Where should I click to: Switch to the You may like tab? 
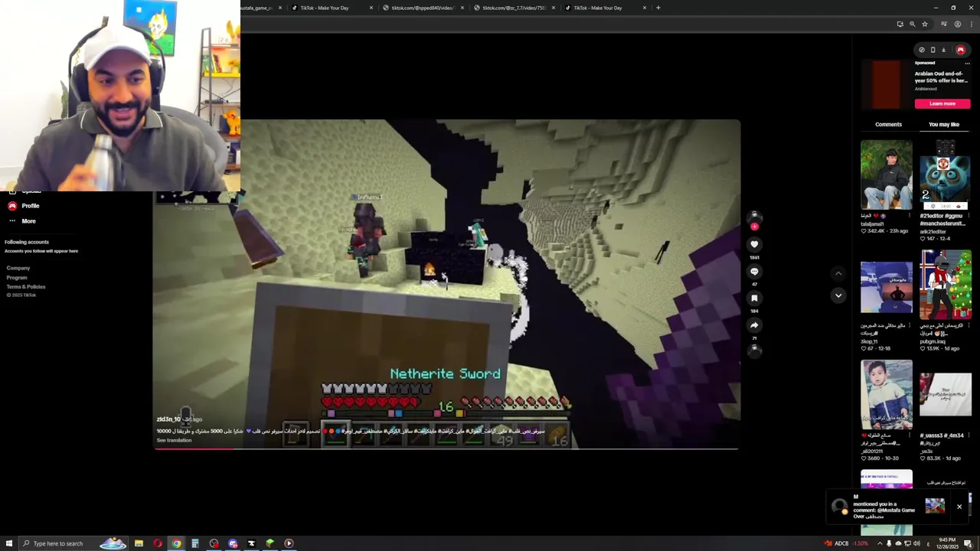coord(944,125)
